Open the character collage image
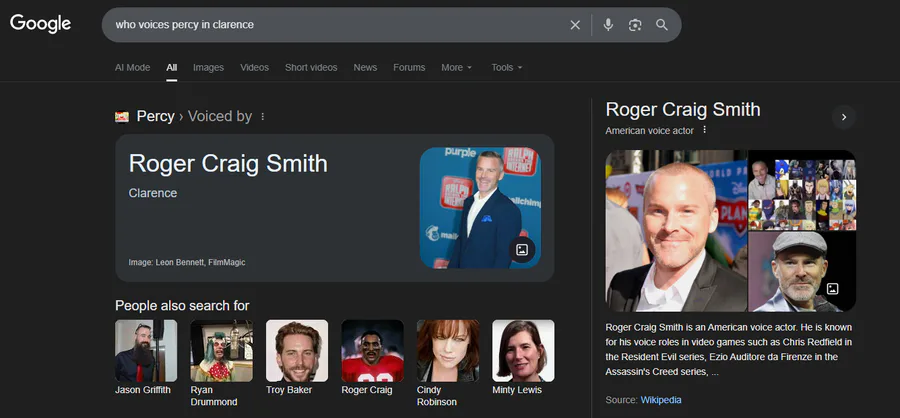 pos(802,190)
